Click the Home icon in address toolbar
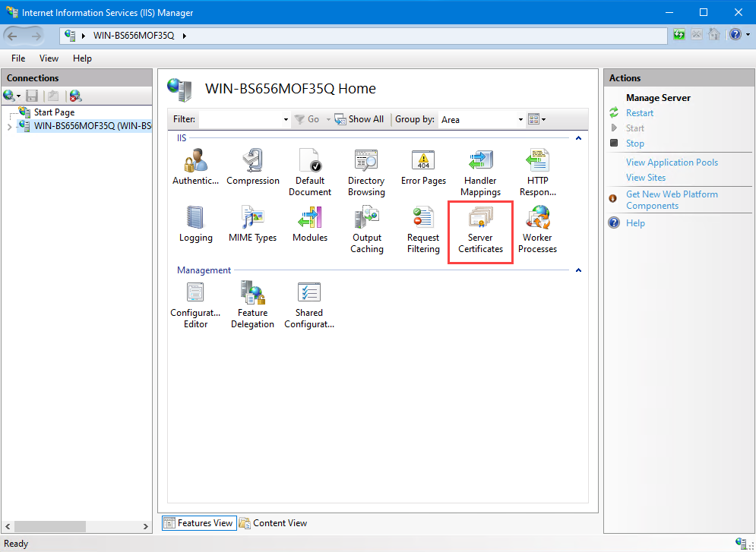Image resolution: width=756 pixels, height=552 pixels. tap(714, 35)
